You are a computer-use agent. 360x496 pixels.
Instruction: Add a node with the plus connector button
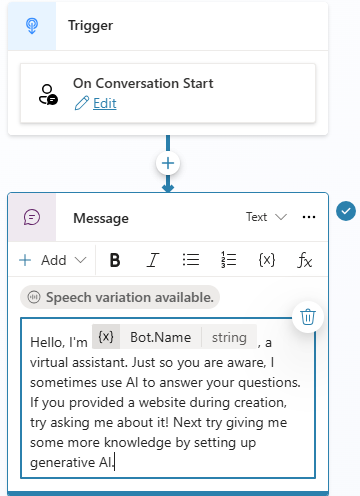tap(168, 163)
